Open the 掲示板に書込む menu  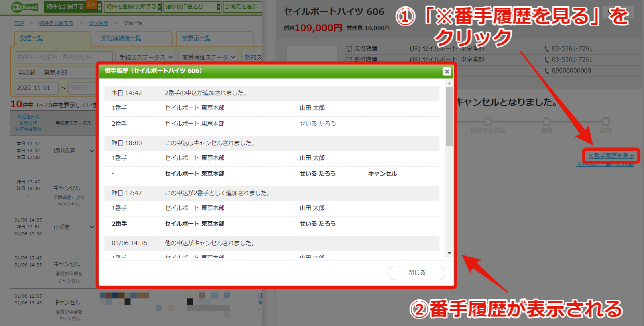[192, 7]
